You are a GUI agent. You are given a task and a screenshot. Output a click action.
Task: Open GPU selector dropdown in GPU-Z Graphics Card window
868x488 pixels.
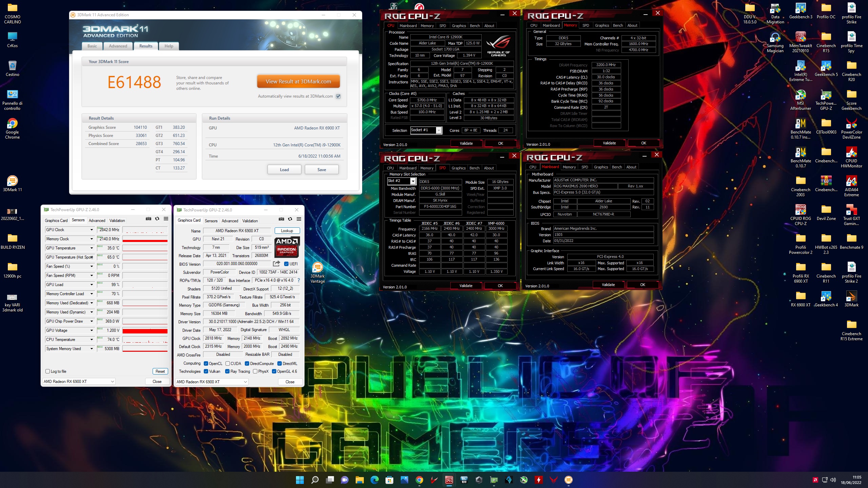(212, 382)
